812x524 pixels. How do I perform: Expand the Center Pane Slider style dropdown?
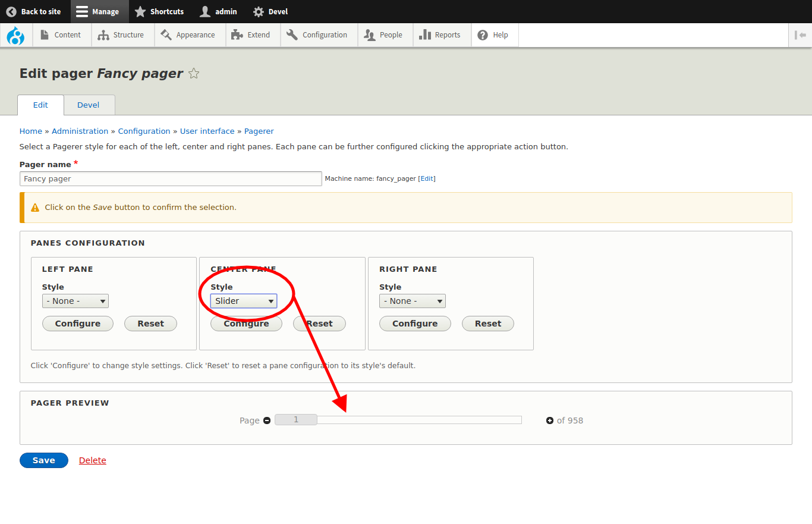244,301
